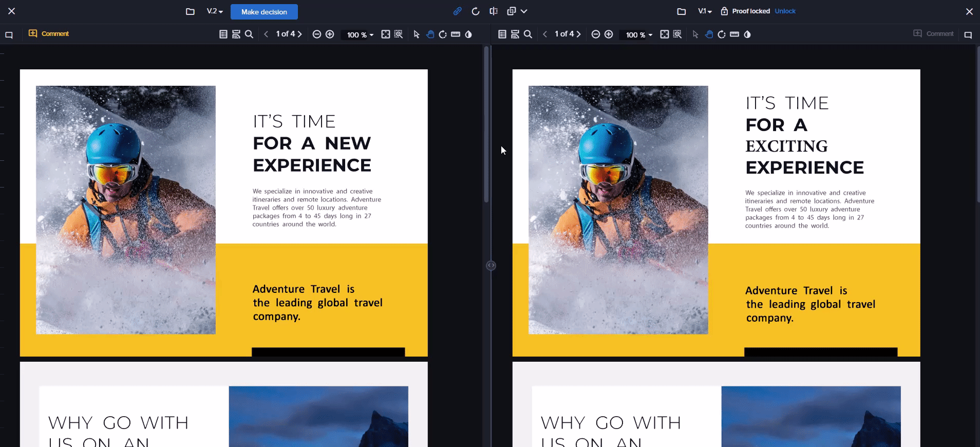The height and width of the screenshot is (447, 980).
Task: Toggle the blue link-sync icon
Action: [458, 11]
